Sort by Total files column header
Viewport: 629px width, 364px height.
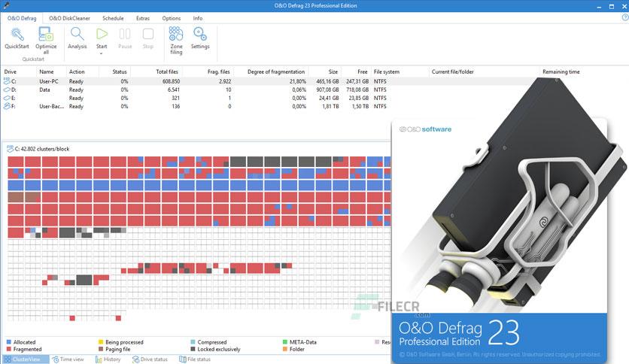167,71
